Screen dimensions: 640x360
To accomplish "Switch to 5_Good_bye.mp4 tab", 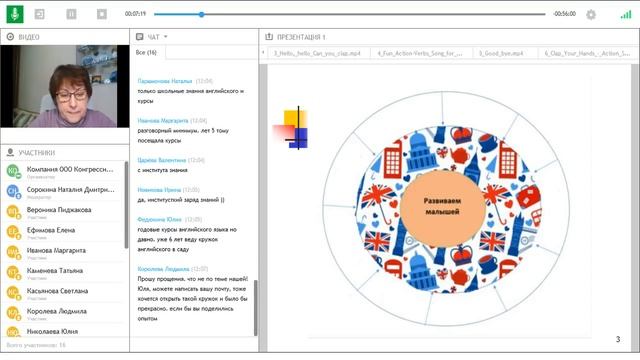I will click(x=501, y=53).
